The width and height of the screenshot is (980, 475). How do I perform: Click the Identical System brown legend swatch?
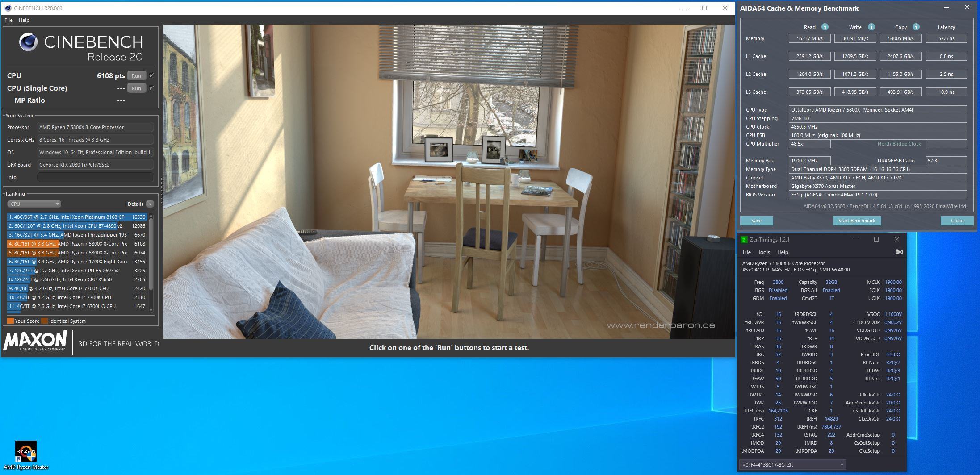(45, 321)
